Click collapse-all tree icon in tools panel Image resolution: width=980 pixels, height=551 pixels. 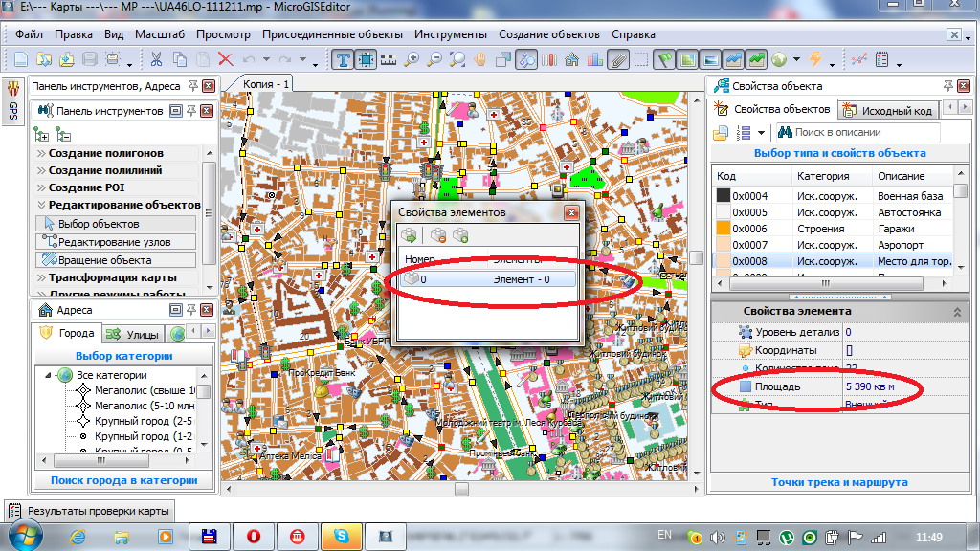(x=63, y=135)
